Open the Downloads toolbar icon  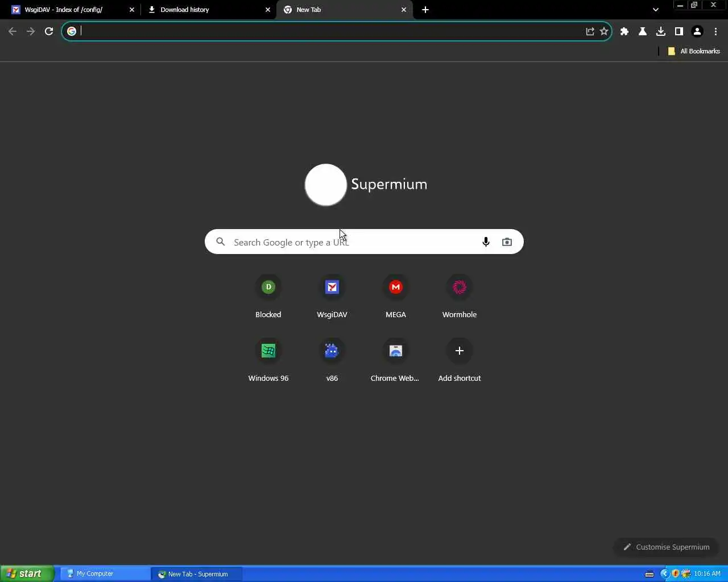[x=661, y=31]
